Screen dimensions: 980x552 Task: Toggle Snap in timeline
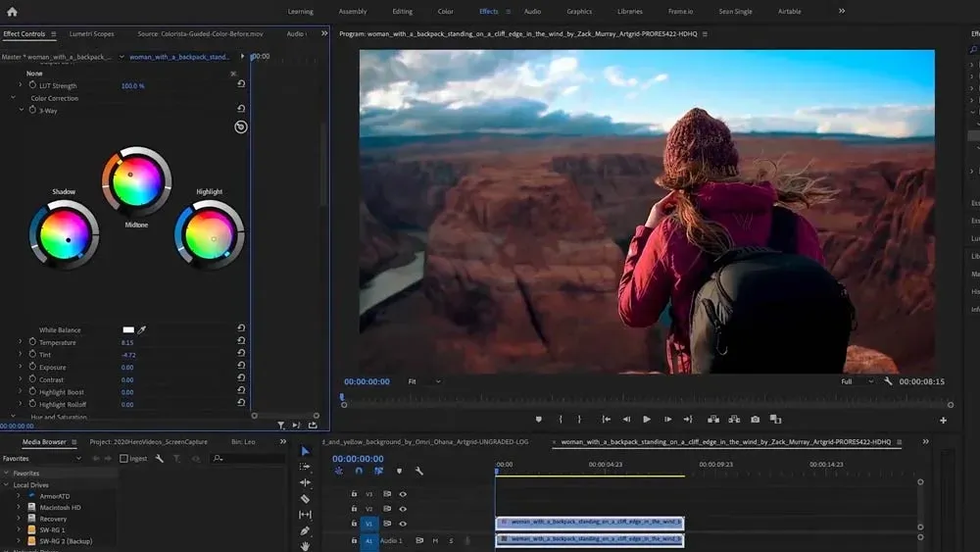[359, 471]
